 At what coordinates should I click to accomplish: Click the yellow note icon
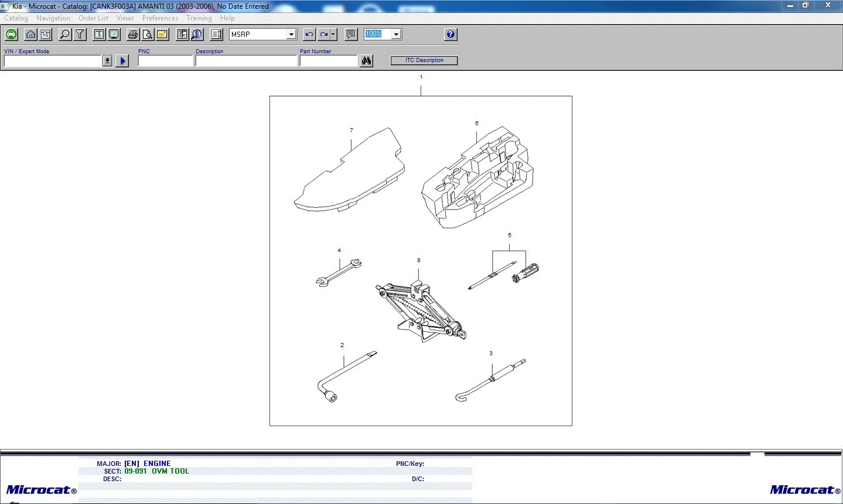click(x=162, y=35)
